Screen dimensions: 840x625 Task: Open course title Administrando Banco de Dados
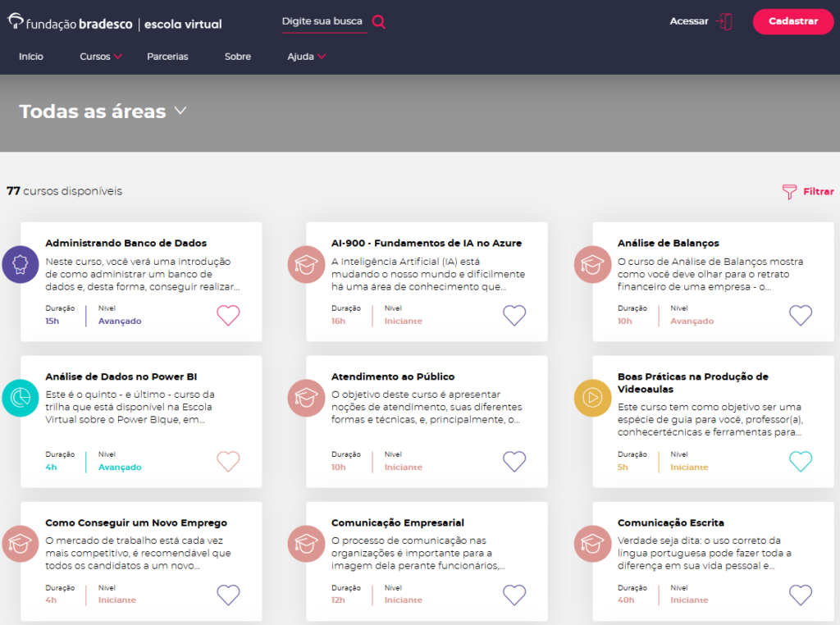(126, 243)
